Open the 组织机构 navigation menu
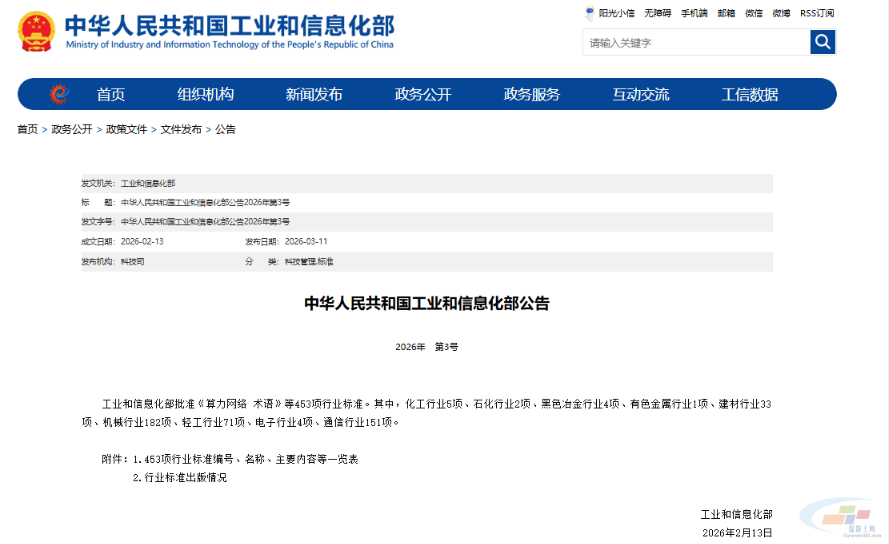The image size is (889, 544). 206,95
